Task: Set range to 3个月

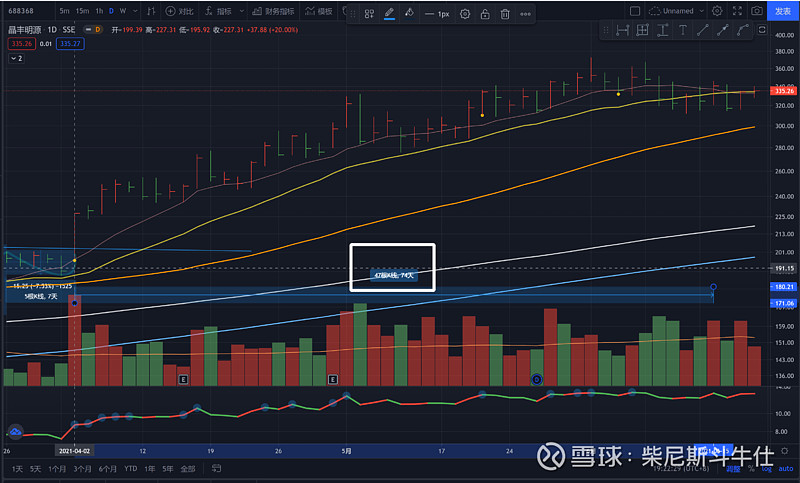Action: tap(82, 469)
